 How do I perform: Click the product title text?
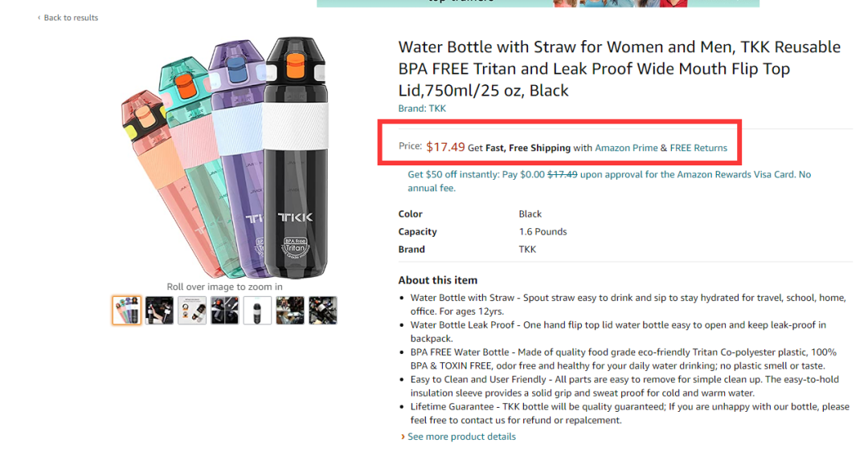[619, 68]
